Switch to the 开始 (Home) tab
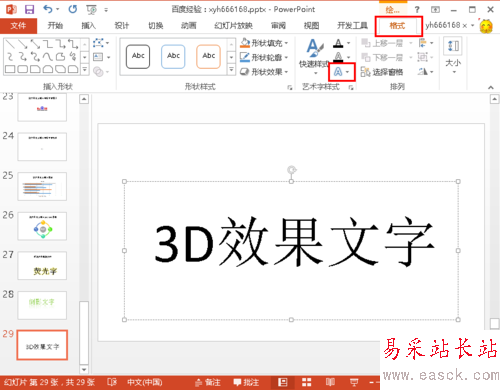500x390 pixels. pos(55,26)
